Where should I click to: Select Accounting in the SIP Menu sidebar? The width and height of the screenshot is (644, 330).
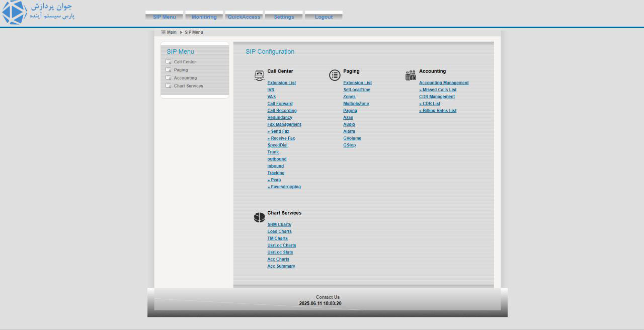pyautogui.click(x=185, y=78)
